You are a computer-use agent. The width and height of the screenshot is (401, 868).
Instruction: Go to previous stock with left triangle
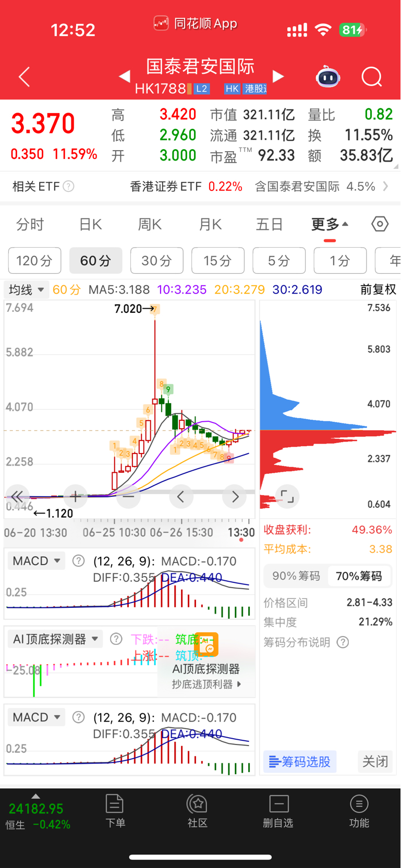(124, 77)
